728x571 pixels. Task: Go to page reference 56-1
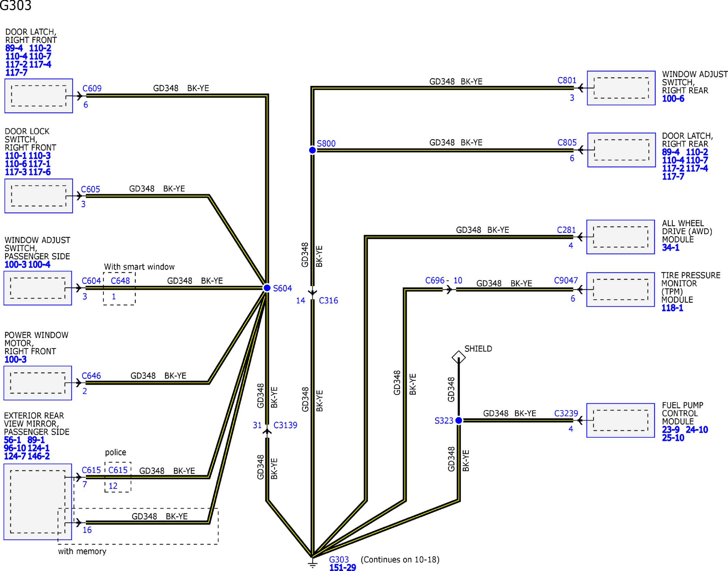(x=12, y=440)
